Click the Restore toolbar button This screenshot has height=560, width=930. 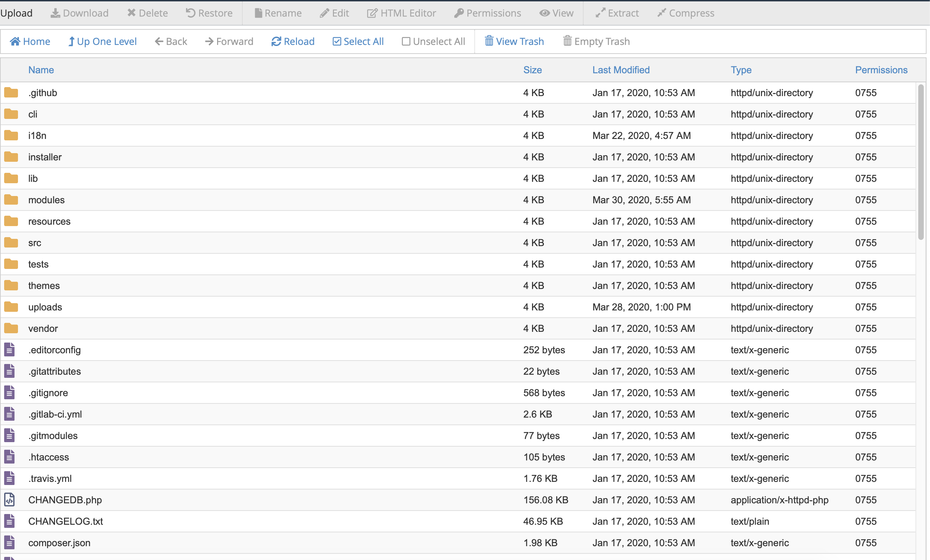coord(209,13)
